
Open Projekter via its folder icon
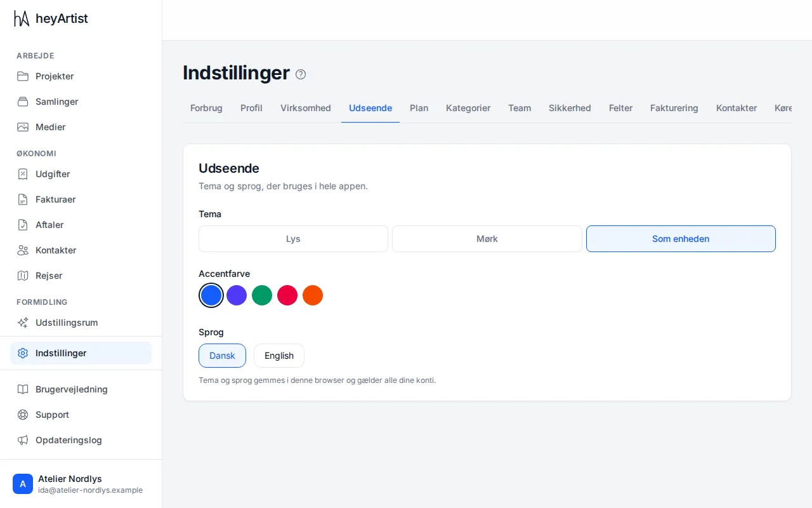pos(23,76)
